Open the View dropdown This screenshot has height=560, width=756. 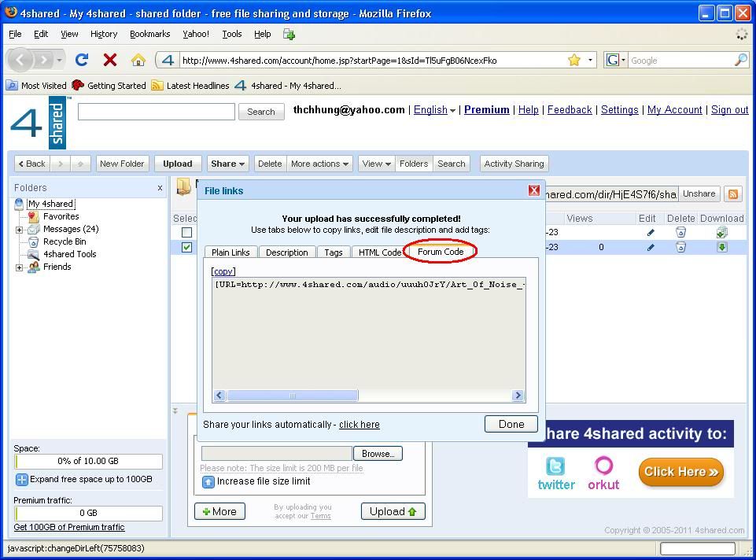point(377,164)
